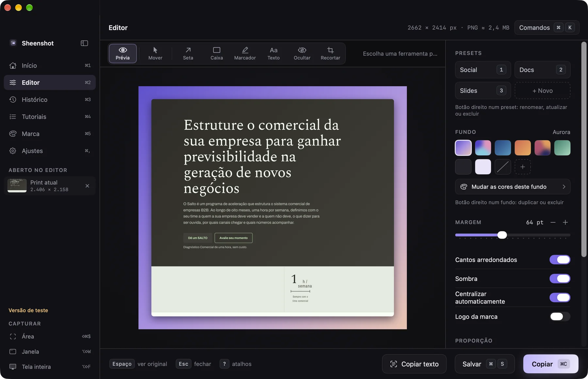Select the Prévia eye tool
This screenshot has height=379, width=588.
point(122,54)
